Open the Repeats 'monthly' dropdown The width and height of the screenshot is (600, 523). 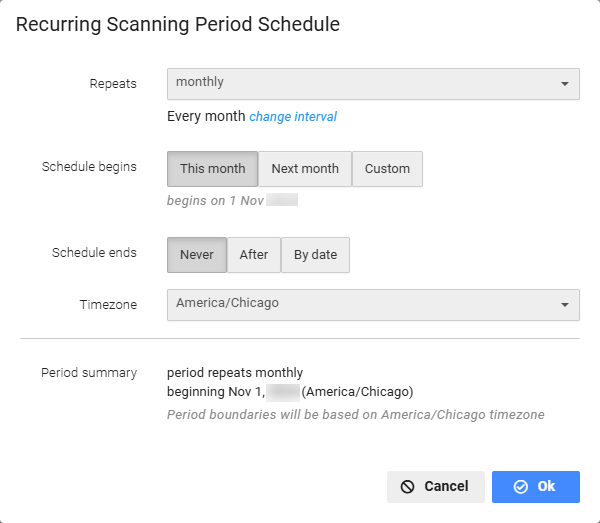(x=360, y=83)
